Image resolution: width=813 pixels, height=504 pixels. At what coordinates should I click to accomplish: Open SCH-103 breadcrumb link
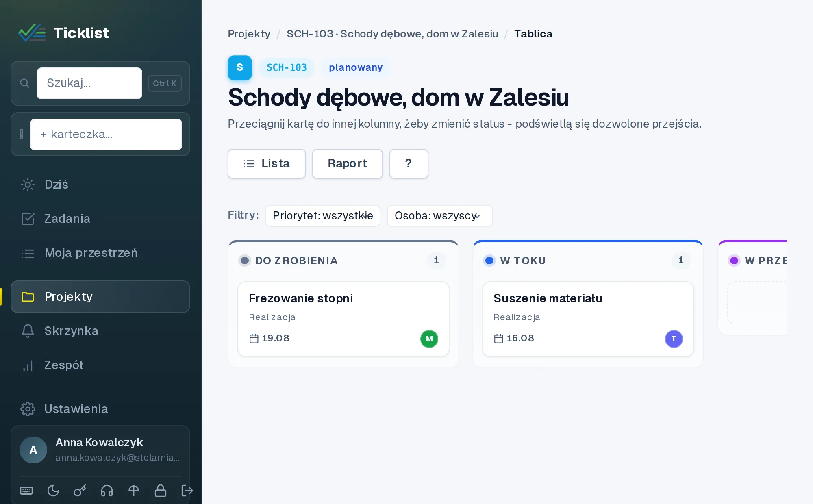pyautogui.click(x=392, y=34)
